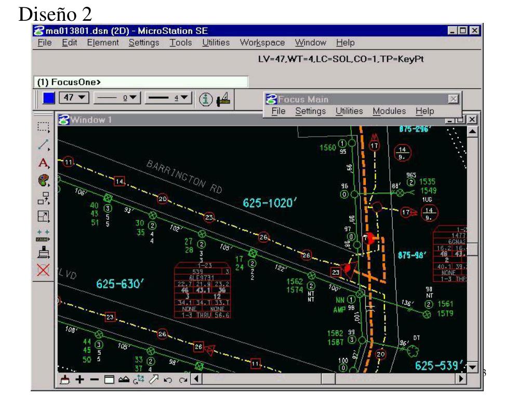The height and width of the screenshot is (399, 532).
Task: Open the main Settings menu
Action: click(144, 43)
